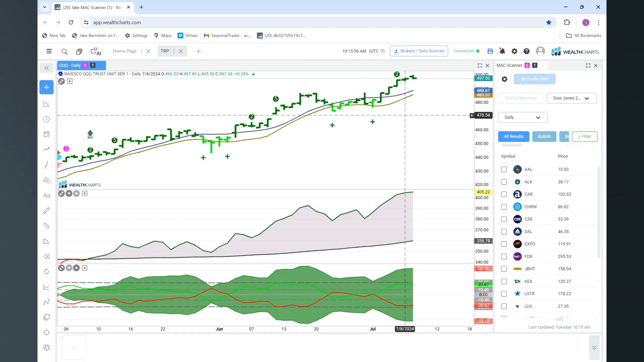Open the Daily timeframe dropdown
The width and height of the screenshot is (644, 362).
(x=523, y=117)
